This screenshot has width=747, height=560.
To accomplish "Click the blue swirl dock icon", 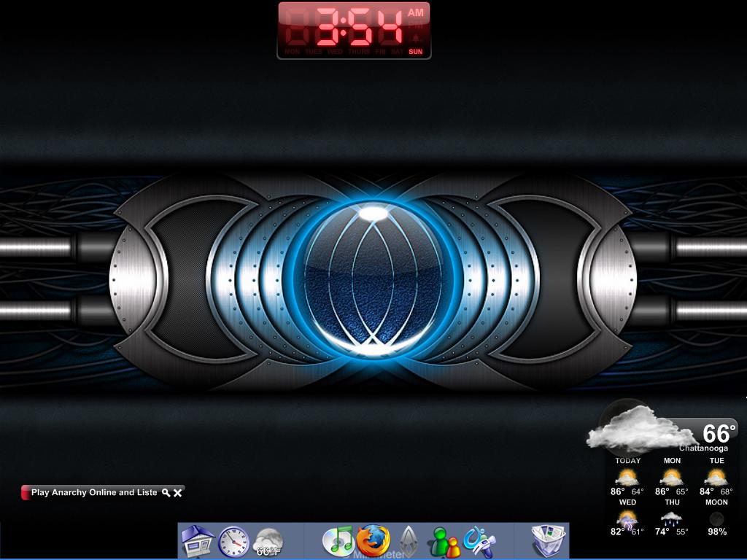I will pyautogui.click(x=479, y=541).
